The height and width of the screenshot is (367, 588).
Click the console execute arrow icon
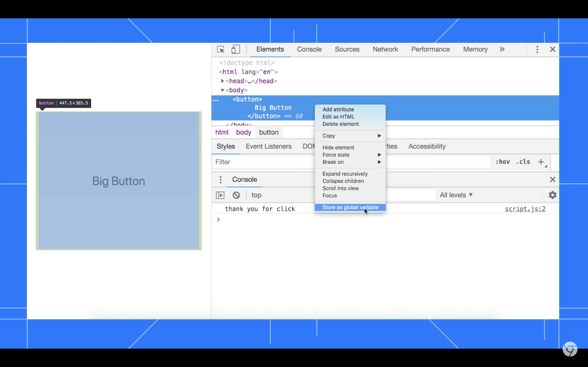tap(220, 195)
